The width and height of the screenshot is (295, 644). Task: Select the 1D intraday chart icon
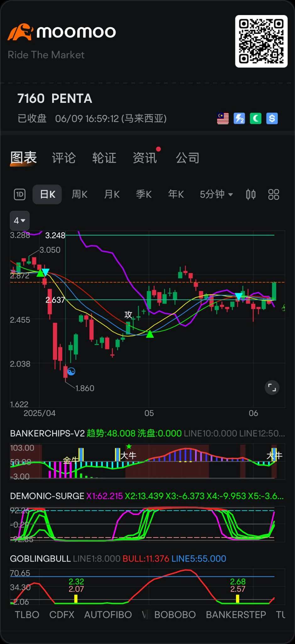20,195
